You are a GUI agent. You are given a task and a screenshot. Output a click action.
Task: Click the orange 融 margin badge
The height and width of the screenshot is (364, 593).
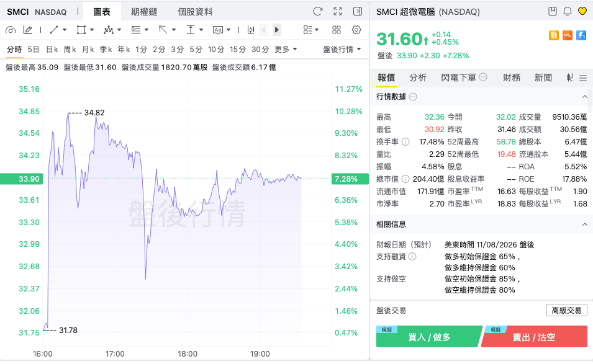[554, 35]
